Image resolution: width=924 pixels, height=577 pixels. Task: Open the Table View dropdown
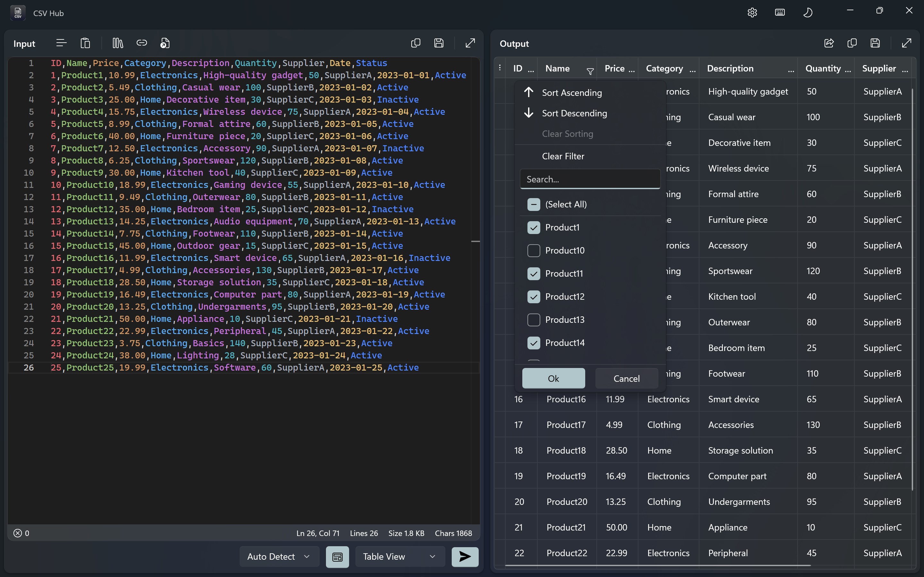(399, 556)
